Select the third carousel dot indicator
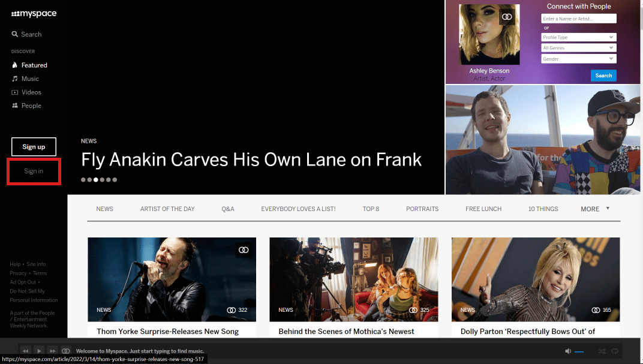 96,179
